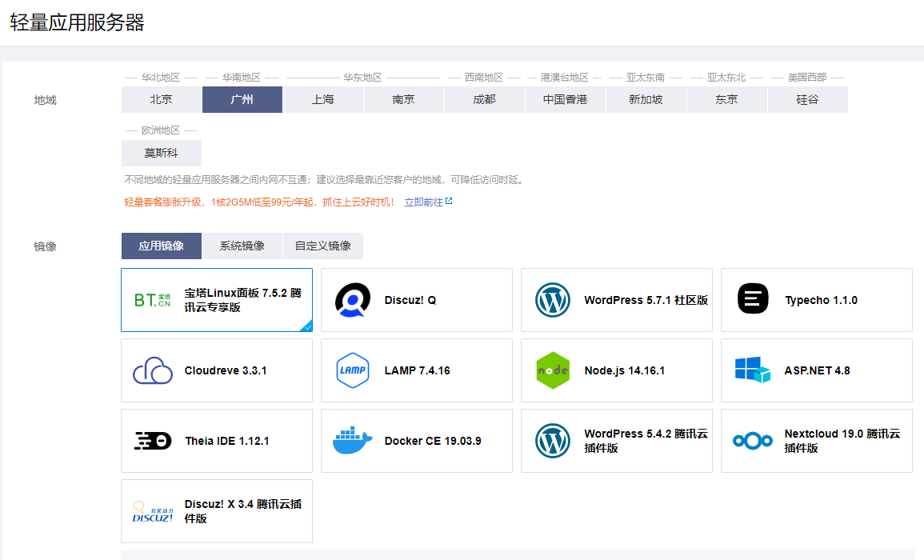Click the orange 轻量套餐膨胀升级 promo text
This screenshot has width=924, height=560.
258,202
